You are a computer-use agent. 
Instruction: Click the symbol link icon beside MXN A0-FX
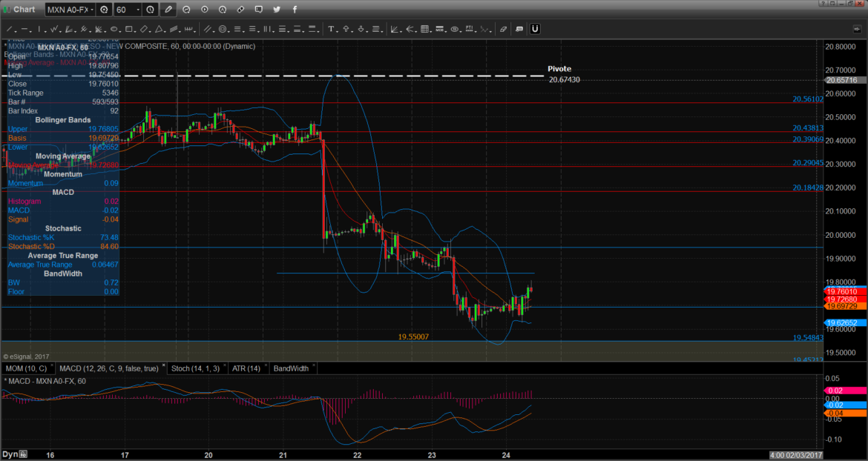(104, 10)
